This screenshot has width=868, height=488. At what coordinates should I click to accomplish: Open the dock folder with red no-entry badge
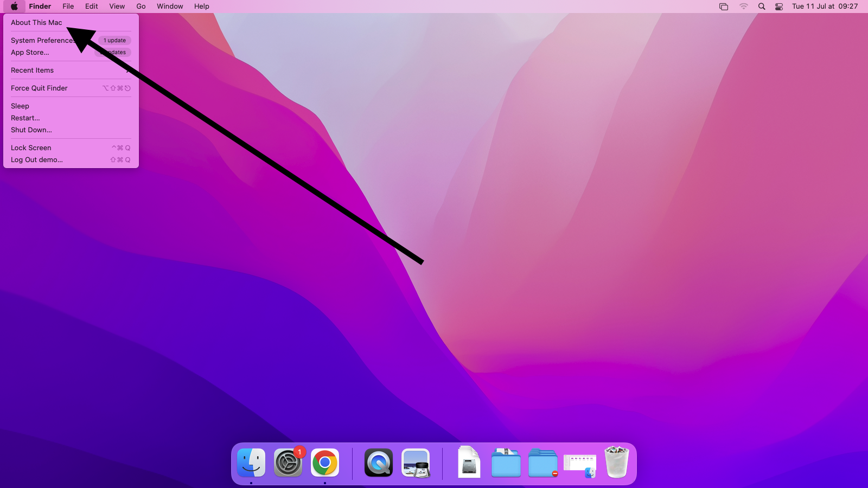pyautogui.click(x=542, y=463)
